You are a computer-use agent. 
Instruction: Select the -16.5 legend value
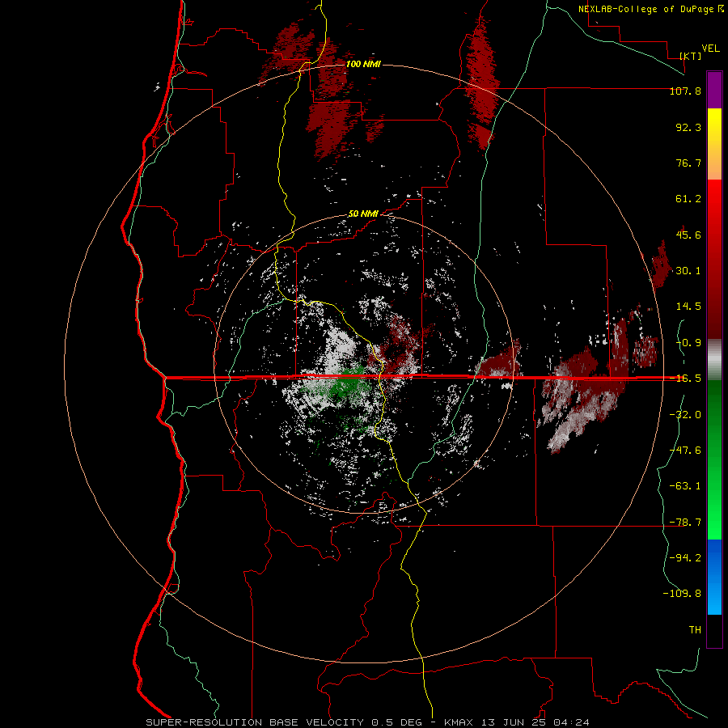[x=685, y=379]
